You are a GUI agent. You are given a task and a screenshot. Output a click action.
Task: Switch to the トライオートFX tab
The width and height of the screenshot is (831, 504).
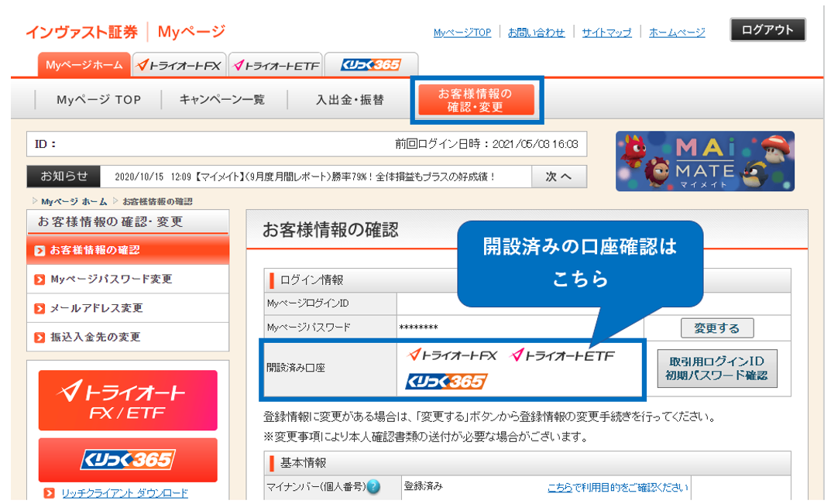[x=180, y=65]
